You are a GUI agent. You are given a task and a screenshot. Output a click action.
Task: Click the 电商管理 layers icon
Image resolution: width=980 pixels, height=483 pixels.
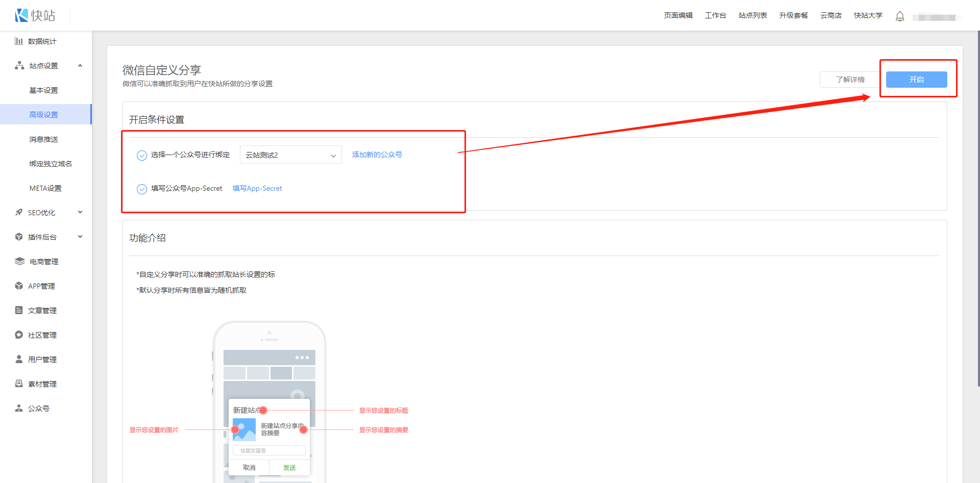[x=19, y=262]
